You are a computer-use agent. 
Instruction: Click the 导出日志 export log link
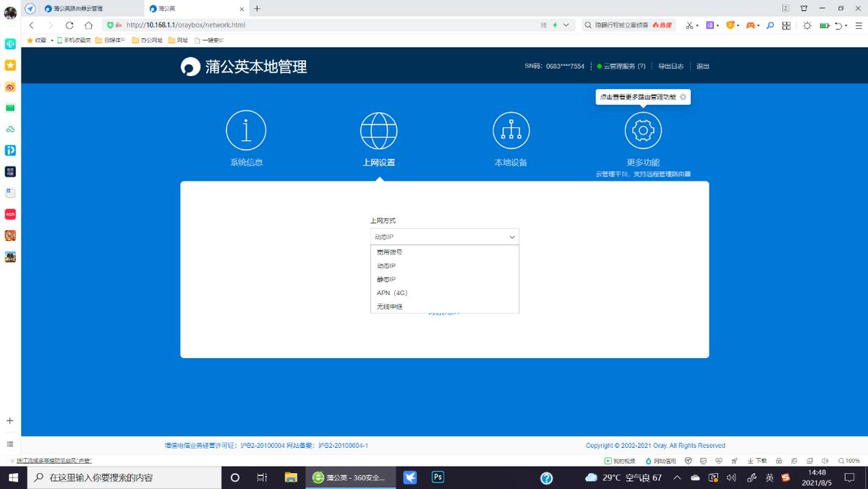click(x=672, y=66)
